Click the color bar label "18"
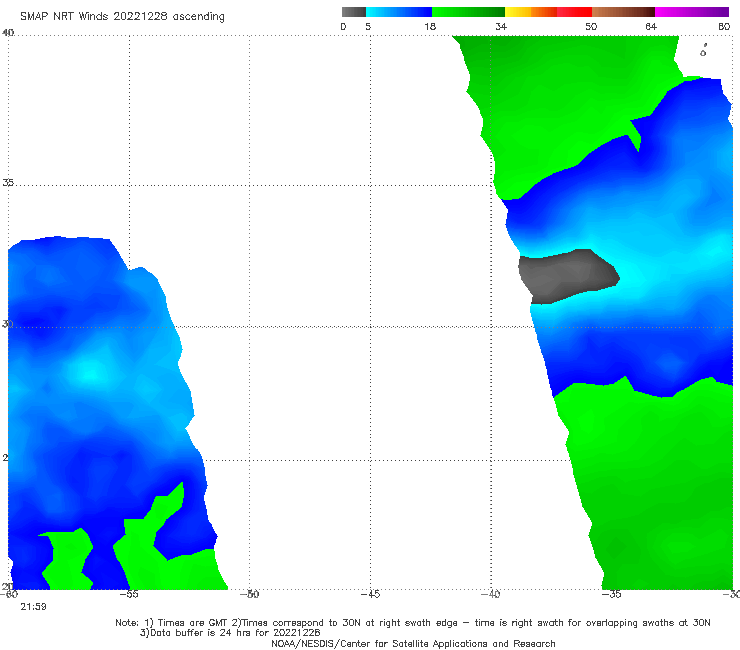 coord(430,27)
